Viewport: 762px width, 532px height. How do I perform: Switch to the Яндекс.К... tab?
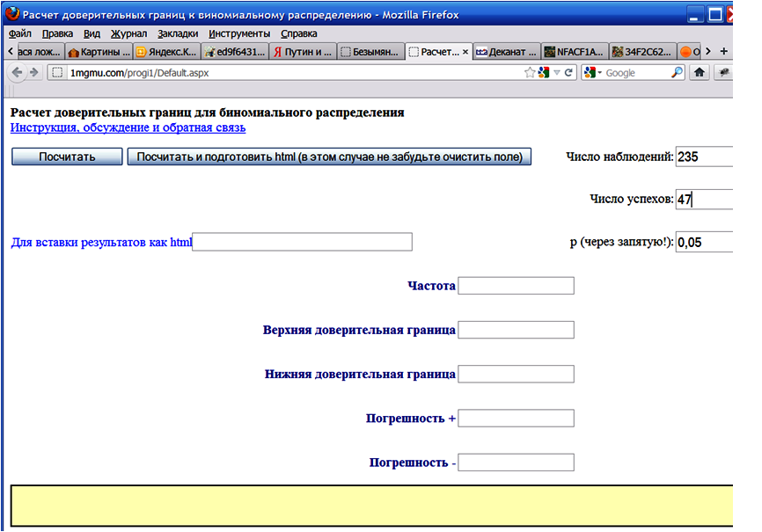click(166, 52)
